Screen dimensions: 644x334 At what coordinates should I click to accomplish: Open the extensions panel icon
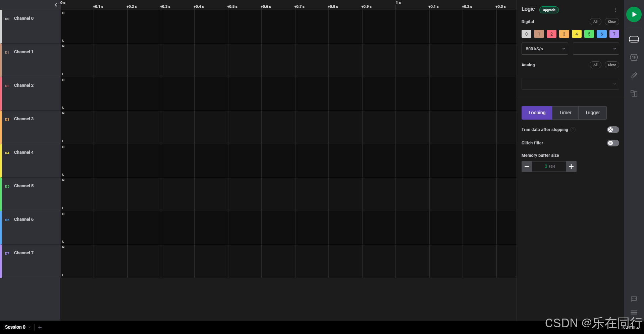click(634, 93)
